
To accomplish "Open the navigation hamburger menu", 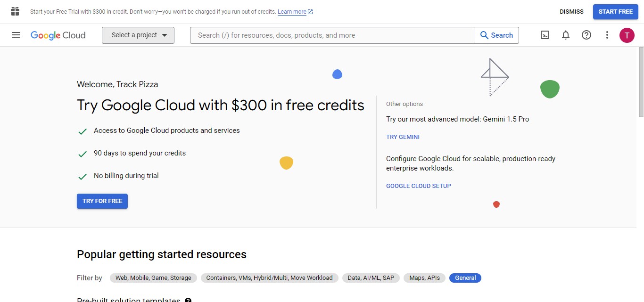I will point(16,35).
